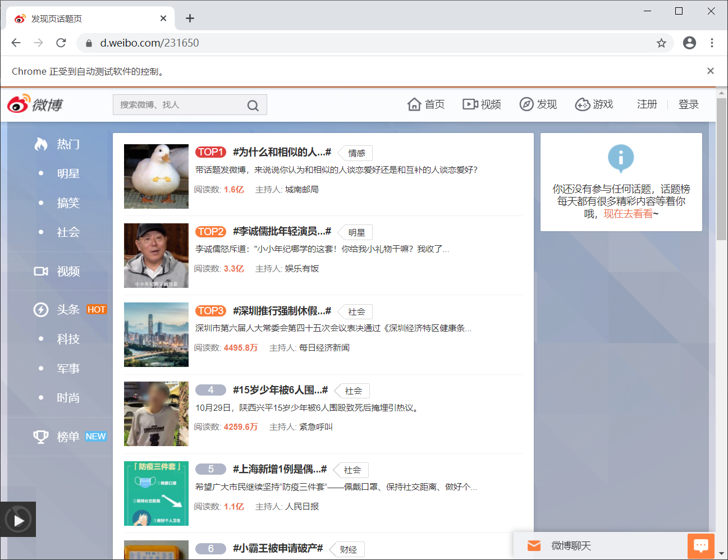This screenshot has height=560, width=728.
Task: Click the 视频 icon in top navigation
Action: pos(470,104)
